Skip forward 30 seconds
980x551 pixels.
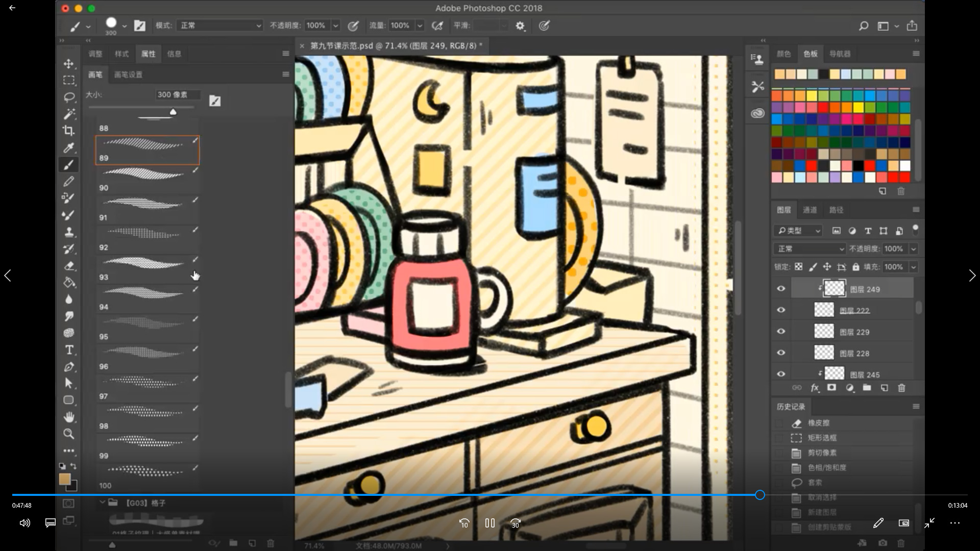coord(516,523)
